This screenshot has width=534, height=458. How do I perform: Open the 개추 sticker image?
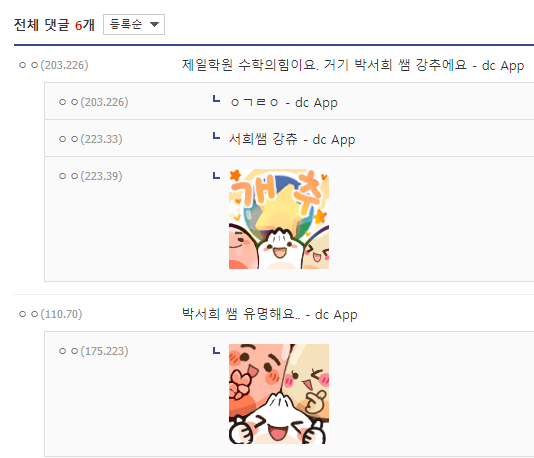(279, 219)
